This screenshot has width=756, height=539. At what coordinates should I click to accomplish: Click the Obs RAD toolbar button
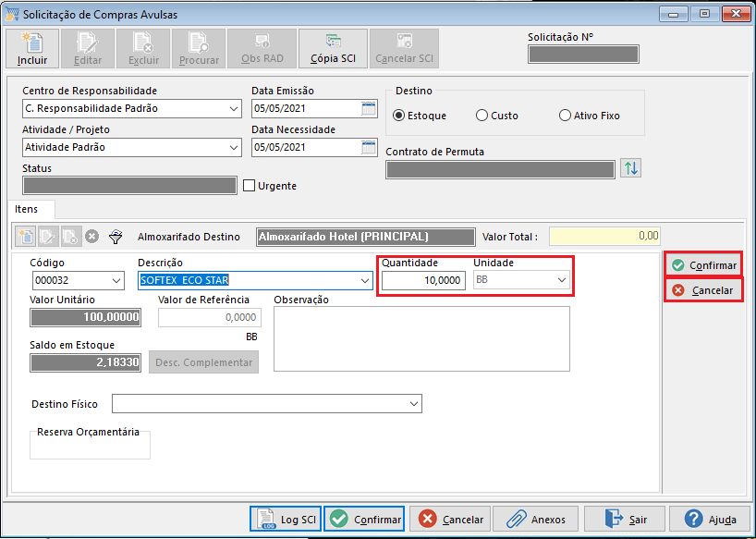262,48
